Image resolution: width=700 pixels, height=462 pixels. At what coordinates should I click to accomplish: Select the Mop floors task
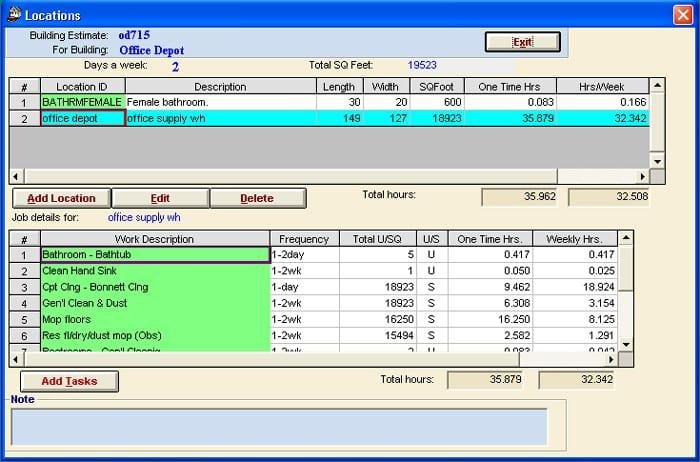pyautogui.click(x=155, y=319)
